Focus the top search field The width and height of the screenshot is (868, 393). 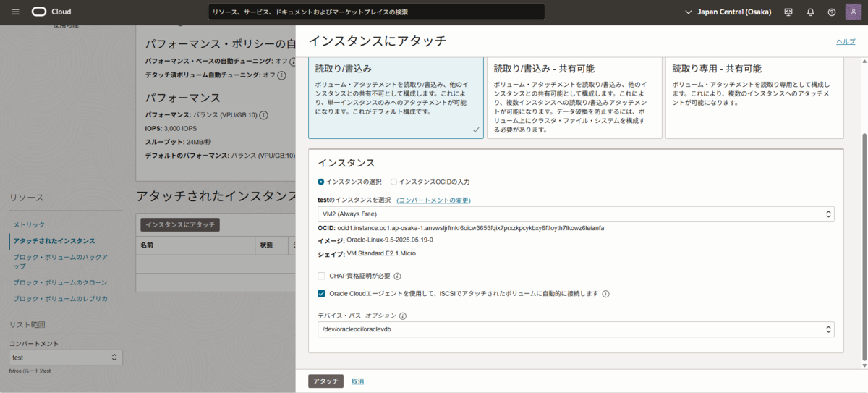(x=376, y=12)
